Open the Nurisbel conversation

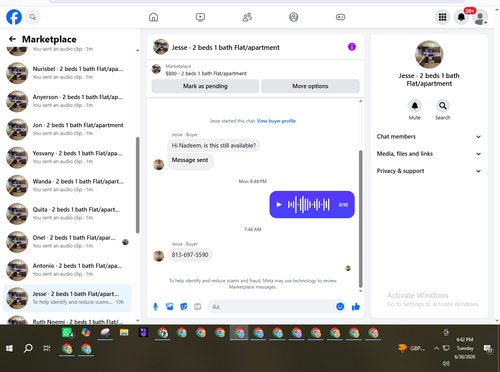coord(67,73)
